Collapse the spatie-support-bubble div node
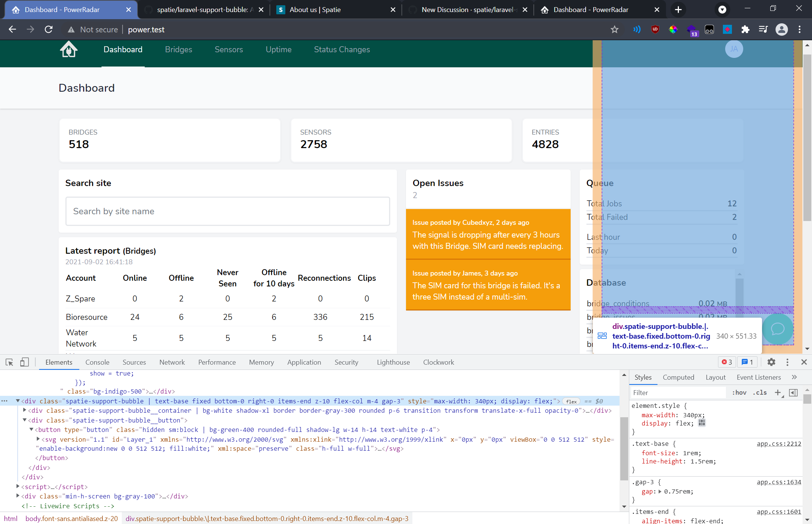 click(18, 401)
